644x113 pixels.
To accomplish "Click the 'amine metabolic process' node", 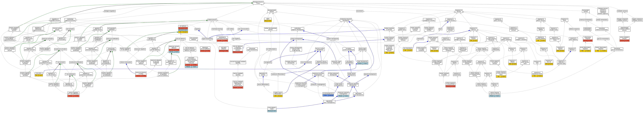I will coord(624,39).
